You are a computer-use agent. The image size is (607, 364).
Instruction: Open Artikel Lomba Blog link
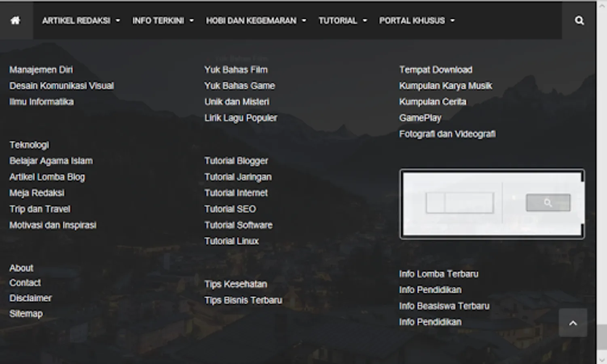point(47,177)
